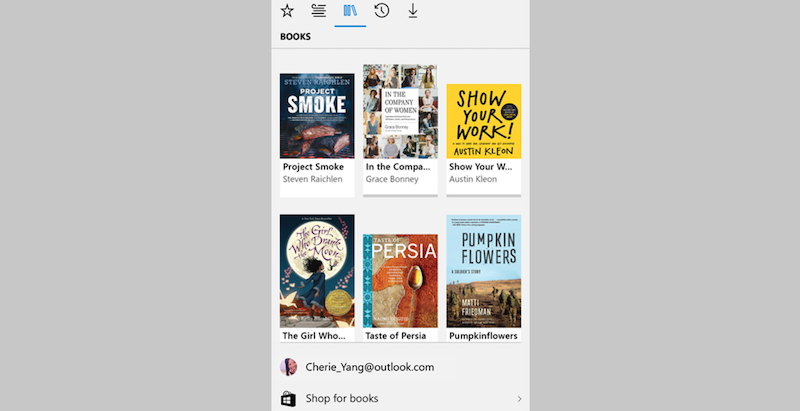Open In the Company of Women cover
The width and height of the screenshot is (800, 411).
coord(400,111)
